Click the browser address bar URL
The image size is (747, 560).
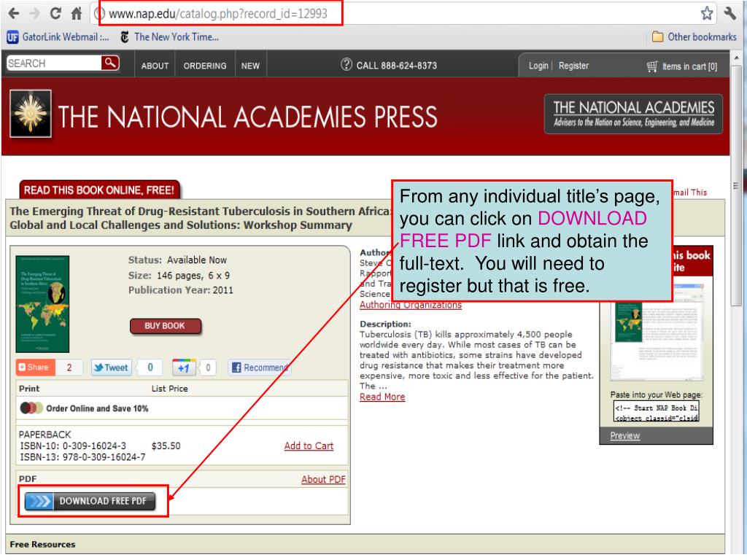217,13
